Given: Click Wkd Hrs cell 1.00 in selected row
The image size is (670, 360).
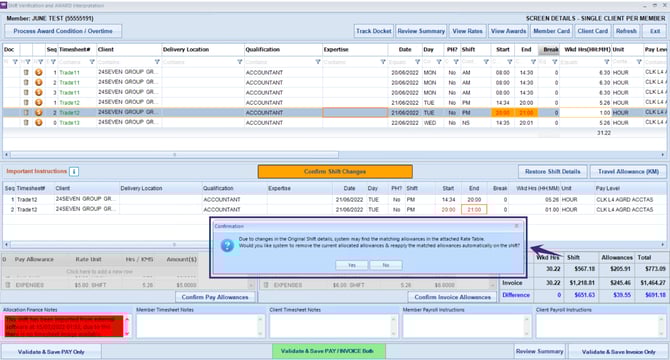Looking at the screenshot, I should 585,113.
